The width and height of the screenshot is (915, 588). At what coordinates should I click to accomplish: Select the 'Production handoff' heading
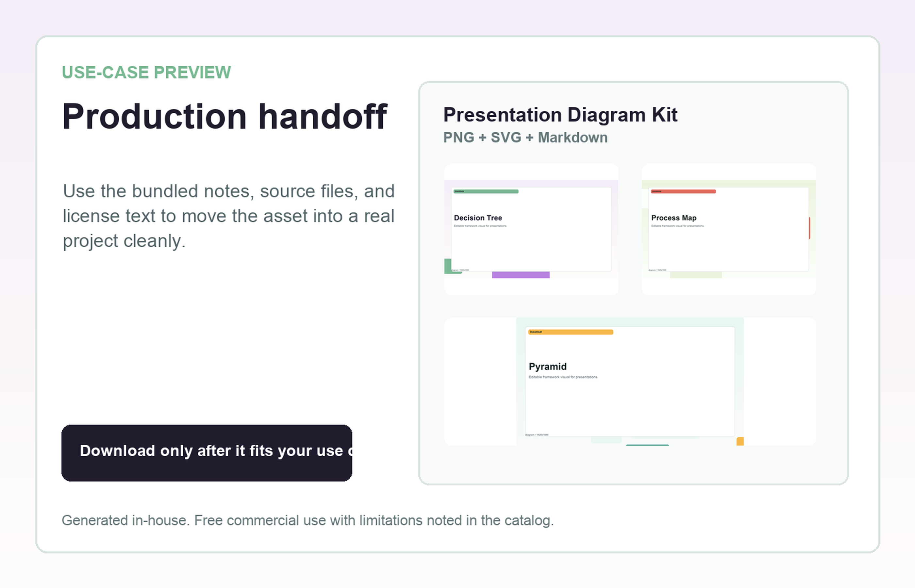(x=225, y=116)
